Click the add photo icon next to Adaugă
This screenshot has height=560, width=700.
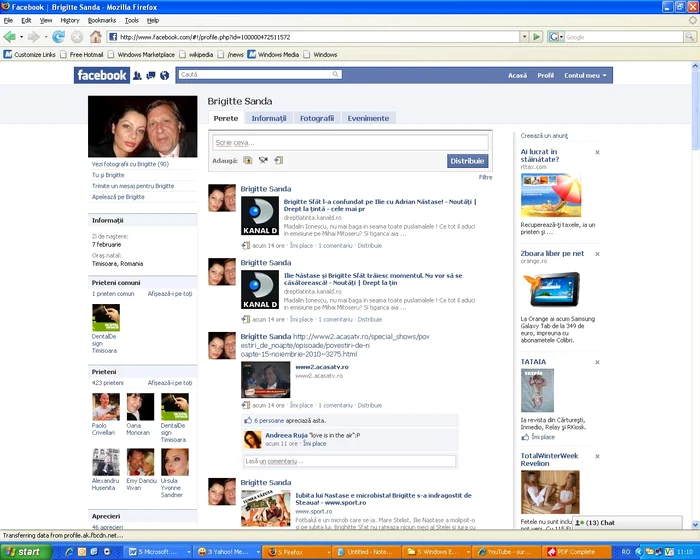point(248,160)
